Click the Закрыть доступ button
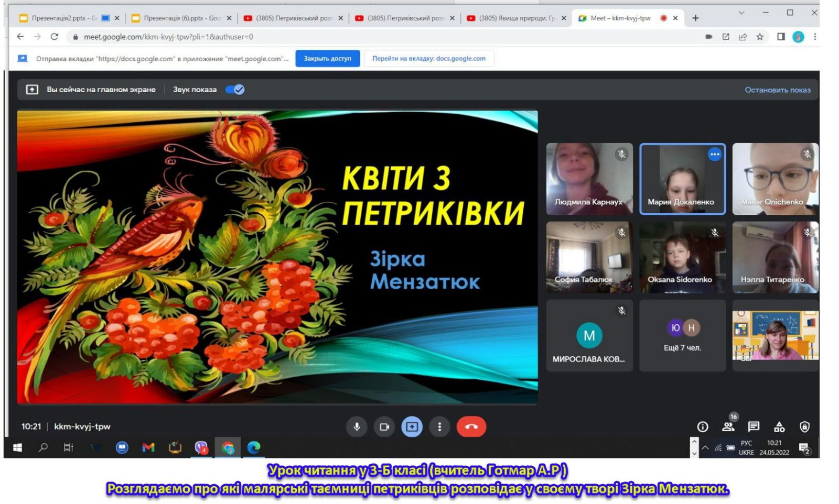839x504 pixels. click(327, 59)
